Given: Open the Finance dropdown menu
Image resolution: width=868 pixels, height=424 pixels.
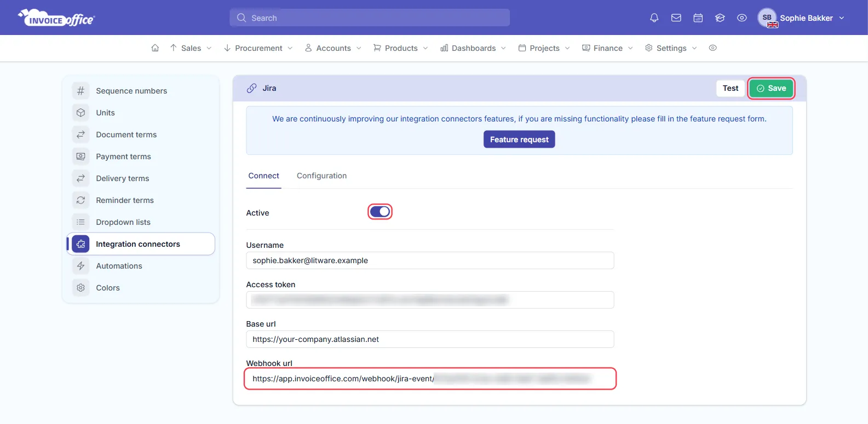Looking at the screenshot, I should pyautogui.click(x=607, y=48).
